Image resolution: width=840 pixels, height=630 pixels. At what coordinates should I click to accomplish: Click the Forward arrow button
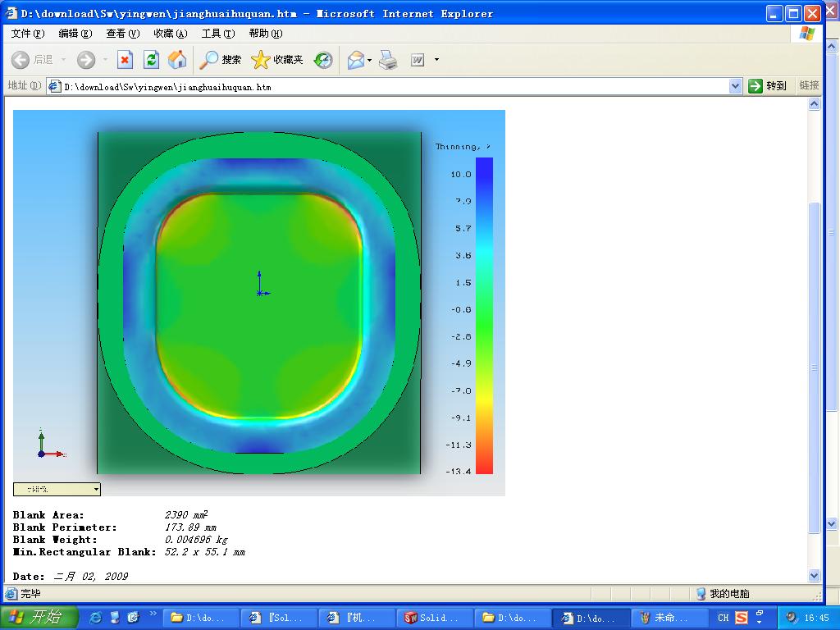85,59
